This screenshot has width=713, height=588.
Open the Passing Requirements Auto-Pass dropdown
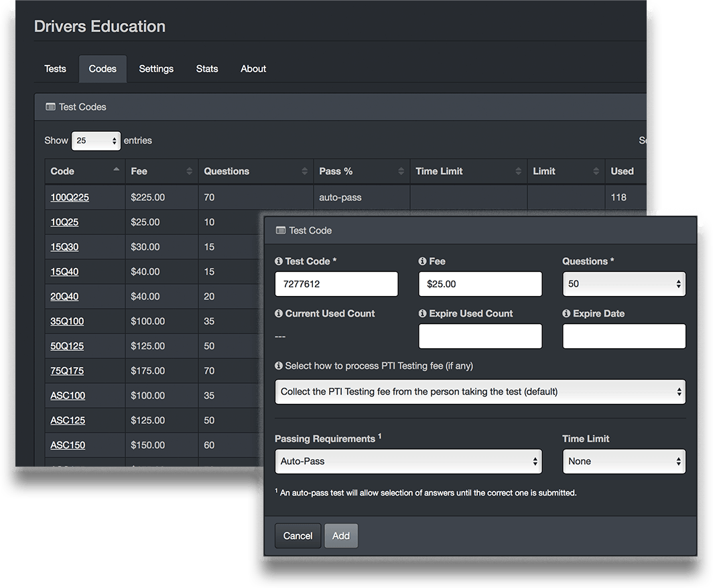pyautogui.click(x=408, y=461)
